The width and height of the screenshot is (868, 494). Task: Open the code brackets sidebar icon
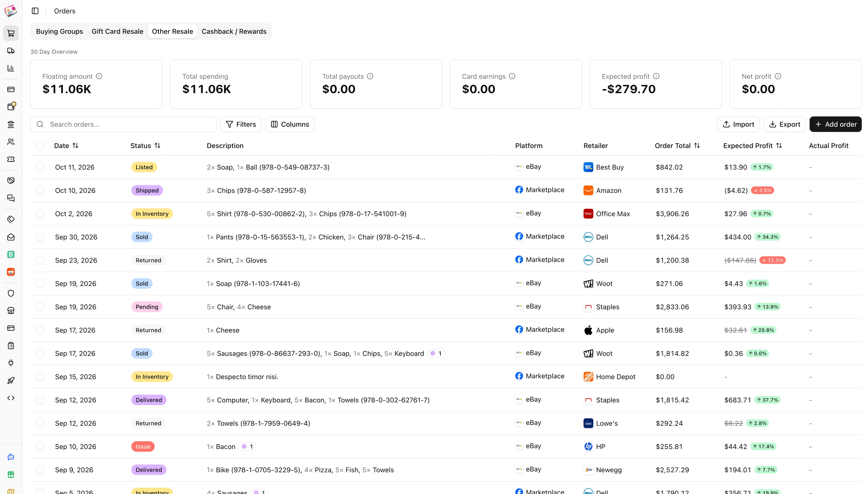11,398
